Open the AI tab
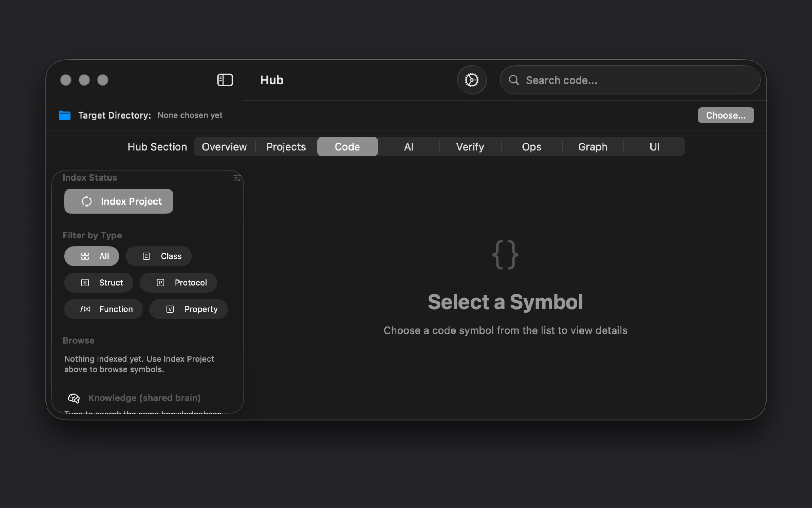 (409, 147)
